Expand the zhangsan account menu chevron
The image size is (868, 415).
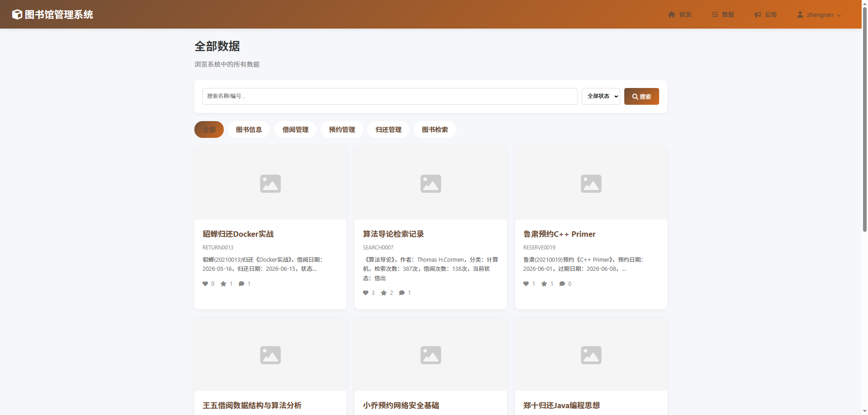(x=839, y=15)
